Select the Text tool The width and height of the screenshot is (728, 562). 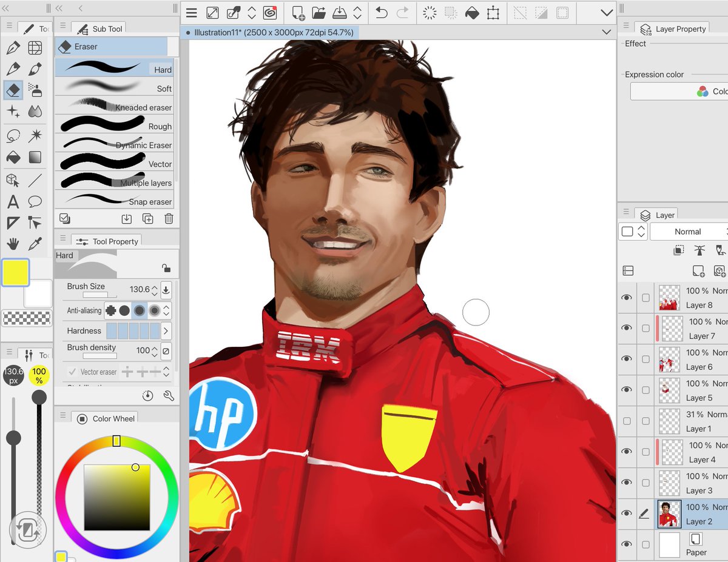(13, 202)
